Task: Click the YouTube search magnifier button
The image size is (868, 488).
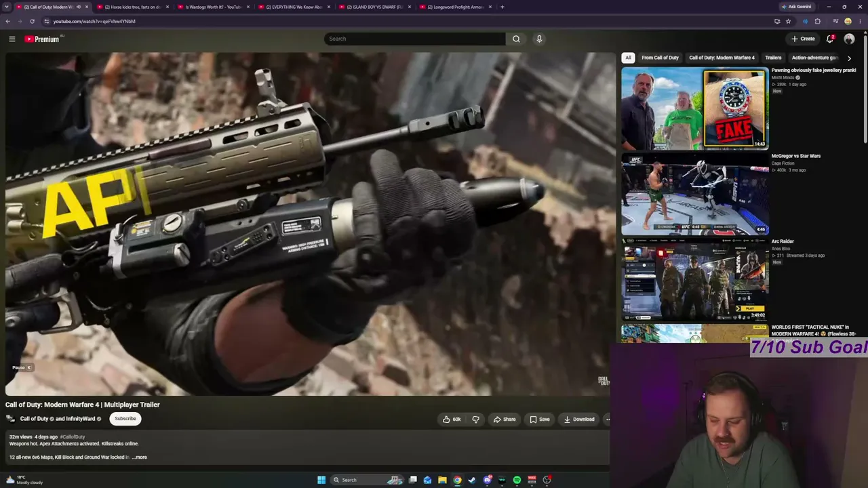Action: click(x=516, y=39)
